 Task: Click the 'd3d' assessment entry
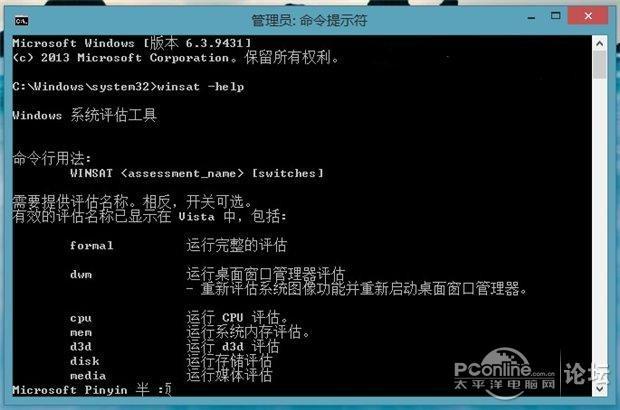point(81,347)
